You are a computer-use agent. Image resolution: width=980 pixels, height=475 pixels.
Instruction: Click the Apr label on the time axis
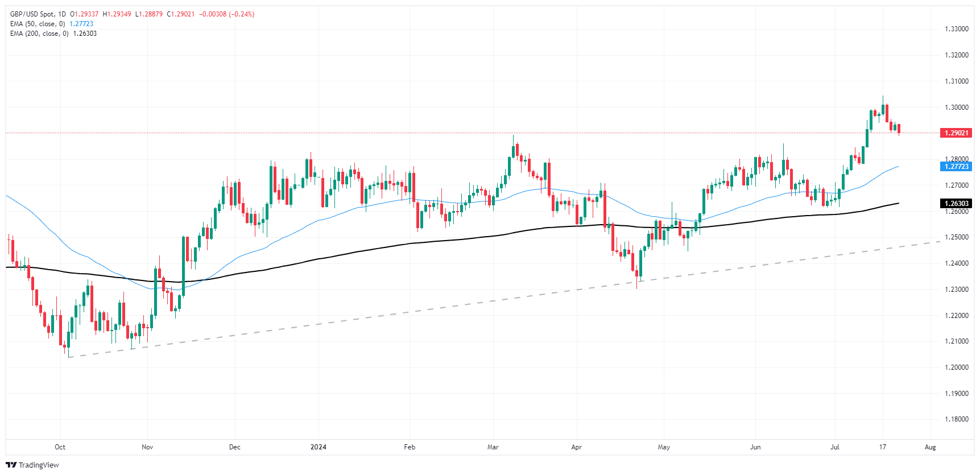coord(576,447)
